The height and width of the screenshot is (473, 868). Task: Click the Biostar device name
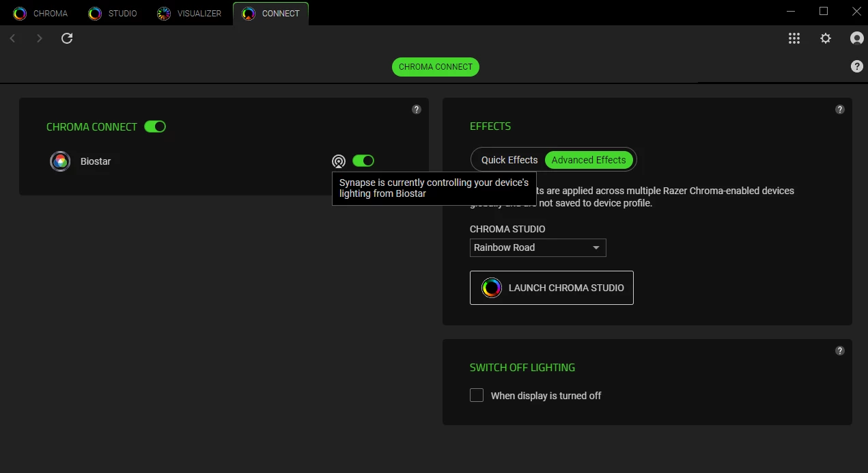(96, 161)
